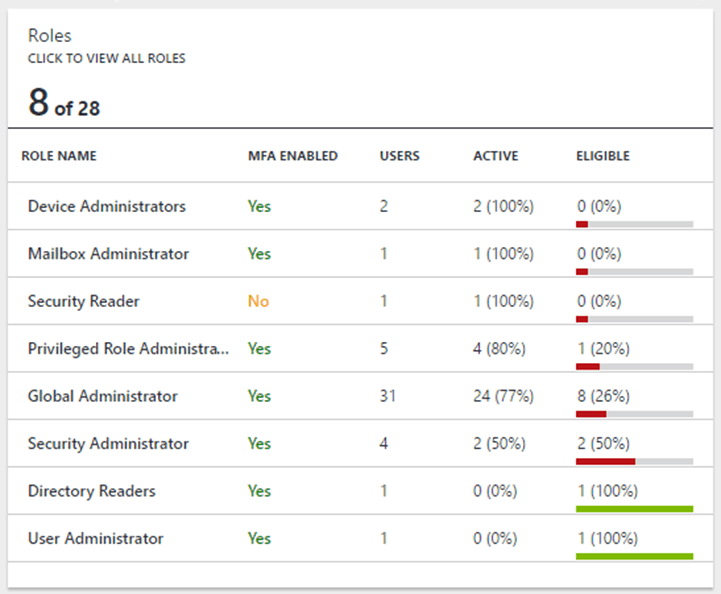Select the Global Administrator role
Image resolution: width=721 pixels, height=594 pixels.
coord(103,396)
